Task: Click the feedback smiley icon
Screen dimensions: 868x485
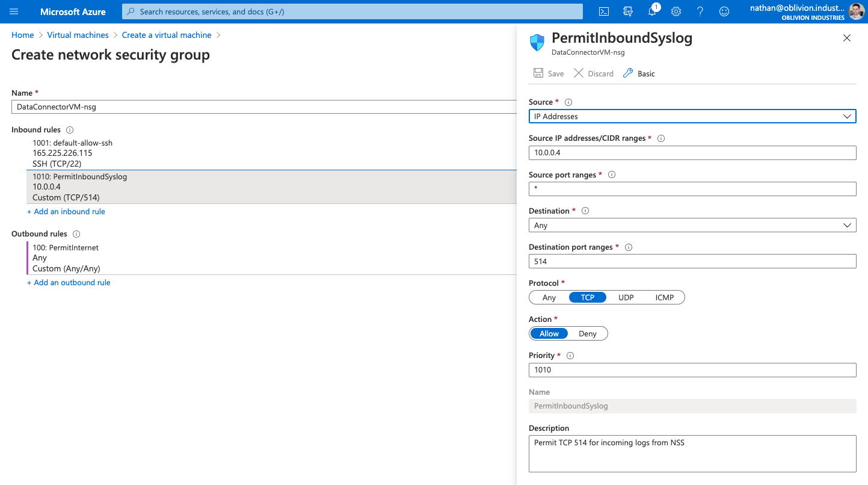Action: tap(724, 11)
